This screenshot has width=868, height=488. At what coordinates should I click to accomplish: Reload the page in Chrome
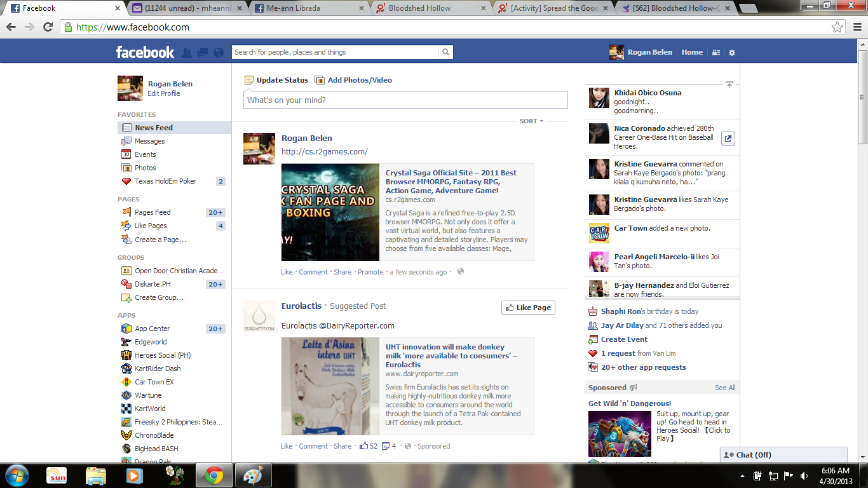48,27
